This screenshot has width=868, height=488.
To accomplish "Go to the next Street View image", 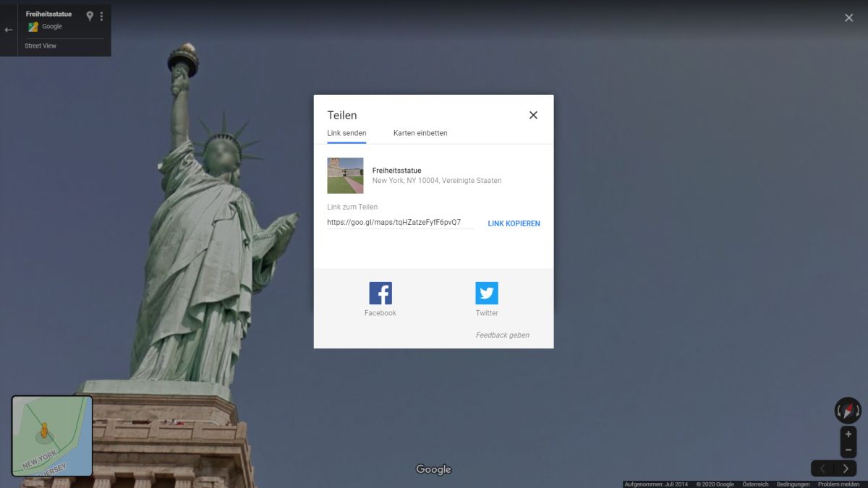I will tap(845, 468).
